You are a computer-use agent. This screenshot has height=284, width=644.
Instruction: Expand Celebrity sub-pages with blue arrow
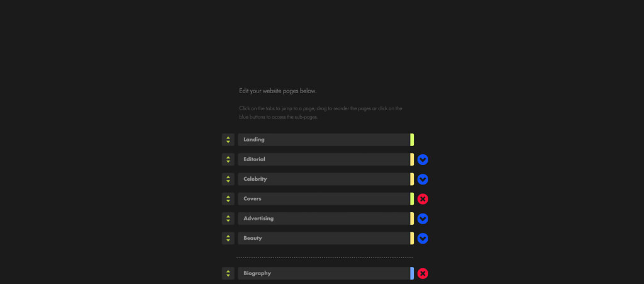[423, 179]
